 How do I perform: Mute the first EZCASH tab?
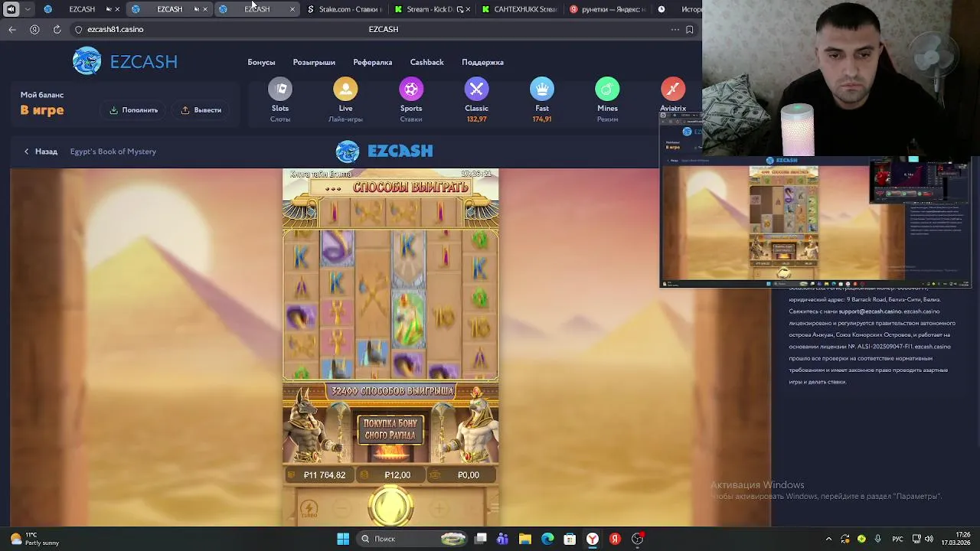109,9
